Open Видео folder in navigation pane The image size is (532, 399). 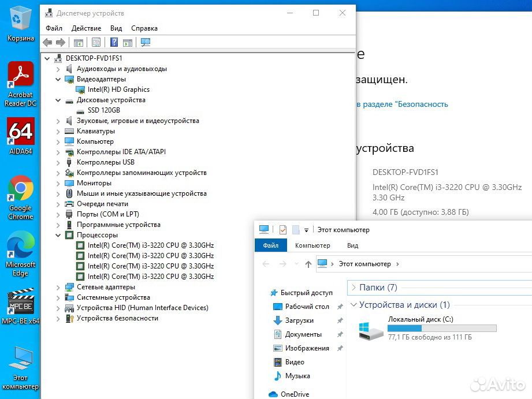click(x=295, y=362)
